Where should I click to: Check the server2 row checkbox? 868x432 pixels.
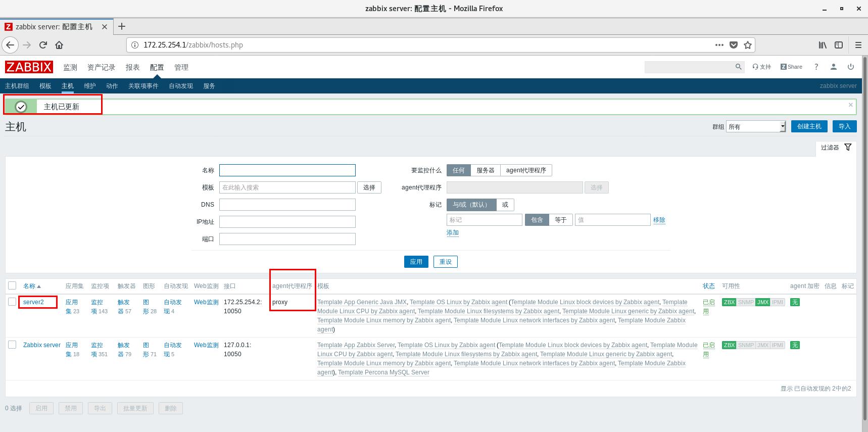pos(12,302)
